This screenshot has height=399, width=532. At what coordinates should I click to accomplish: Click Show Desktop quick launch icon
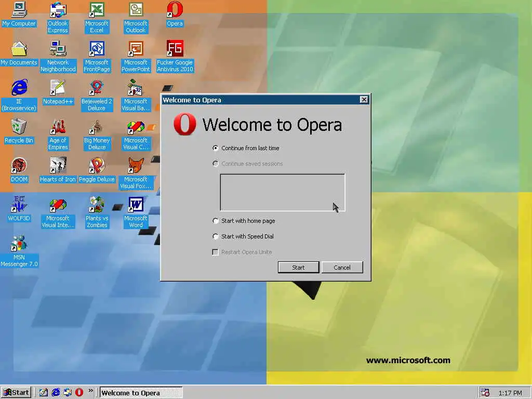tap(44, 393)
